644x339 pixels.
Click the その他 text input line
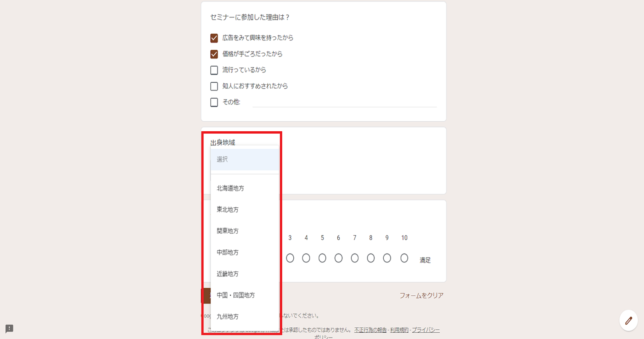(x=345, y=102)
